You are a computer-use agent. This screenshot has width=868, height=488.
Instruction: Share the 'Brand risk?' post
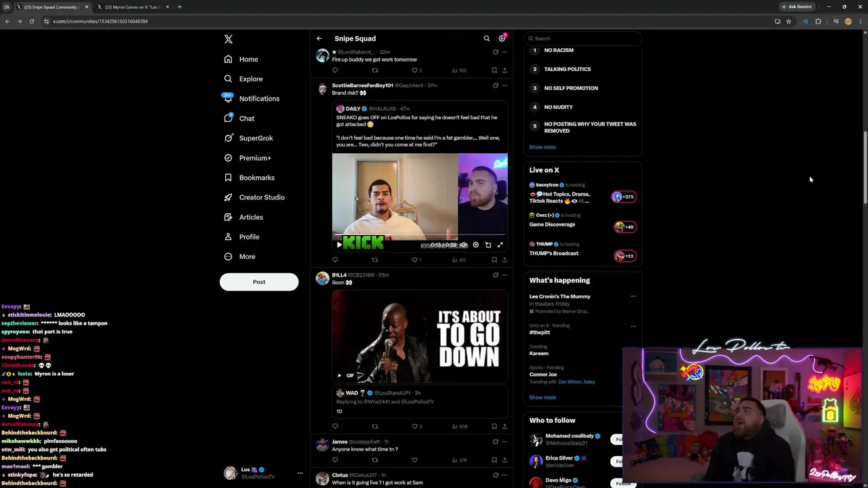pyautogui.click(x=505, y=260)
